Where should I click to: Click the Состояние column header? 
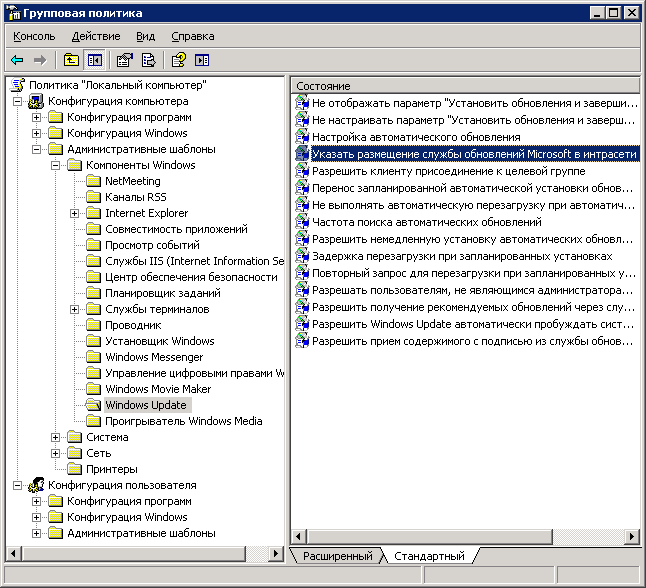pos(466,86)
